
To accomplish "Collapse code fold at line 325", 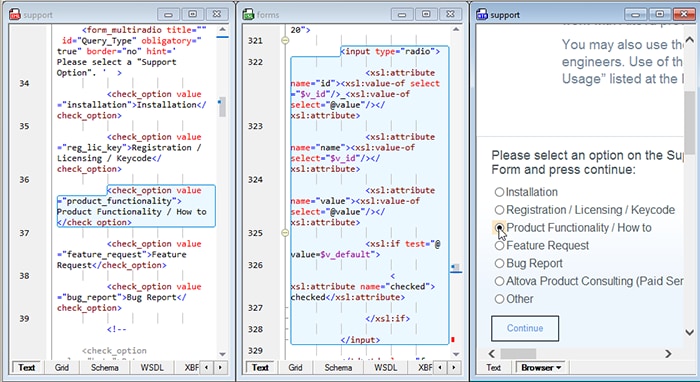I will 285,233.
